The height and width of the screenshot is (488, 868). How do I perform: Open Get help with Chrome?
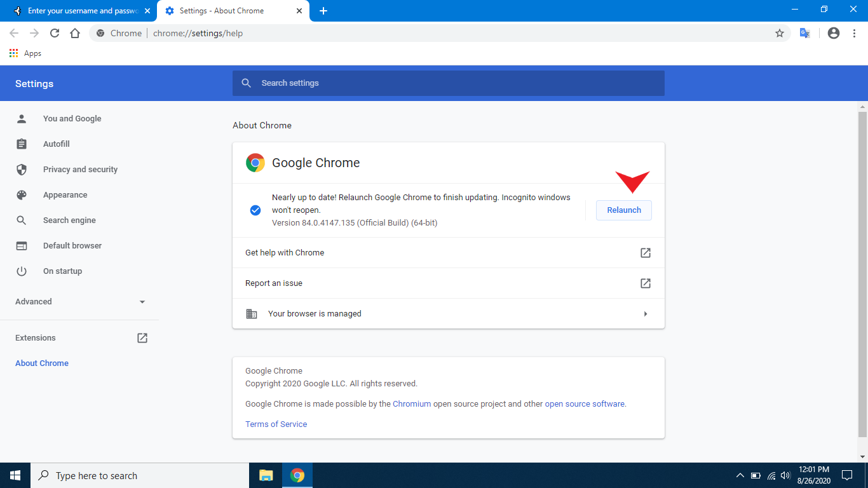449,253
